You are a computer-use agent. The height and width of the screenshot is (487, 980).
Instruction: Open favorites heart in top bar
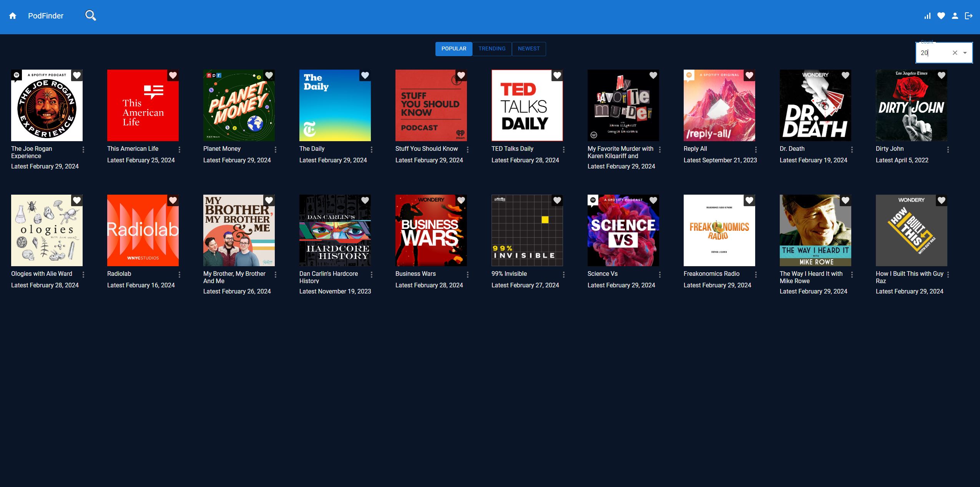coord(941,16)
